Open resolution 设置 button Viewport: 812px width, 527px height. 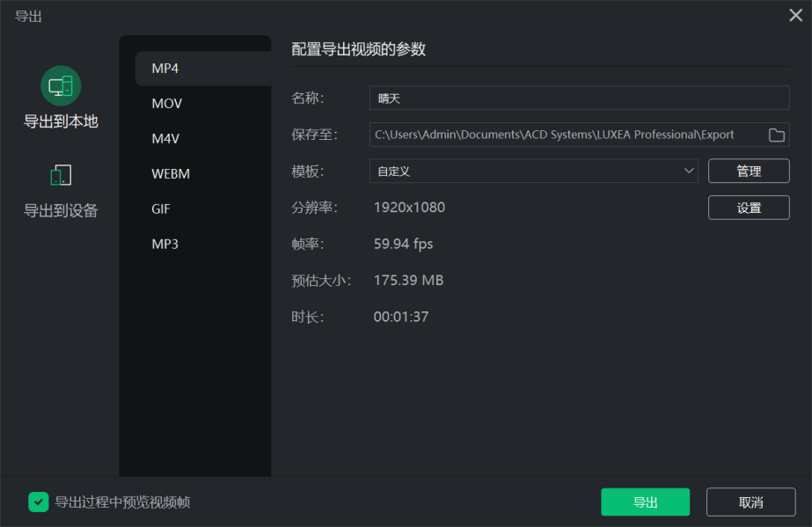pyautogui.click(x=749, y=208)
